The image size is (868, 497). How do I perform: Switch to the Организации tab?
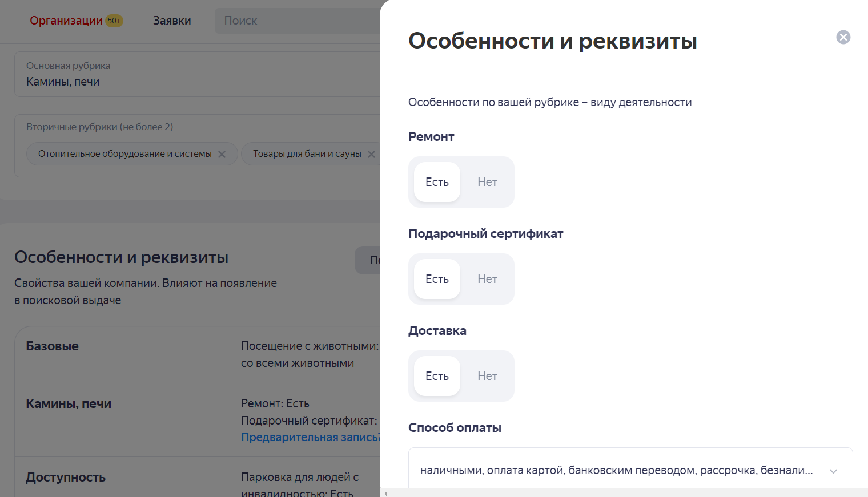pyautogui.click(x=66, y=21)
